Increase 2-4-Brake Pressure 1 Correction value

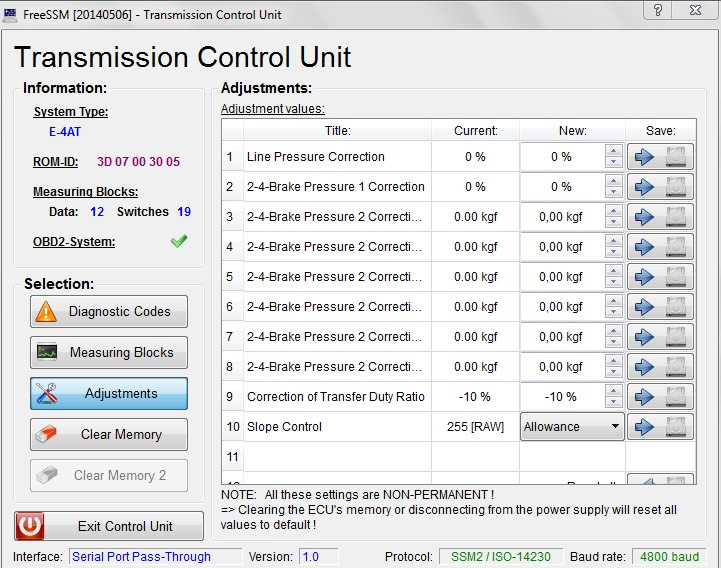(x=613, y=181)
